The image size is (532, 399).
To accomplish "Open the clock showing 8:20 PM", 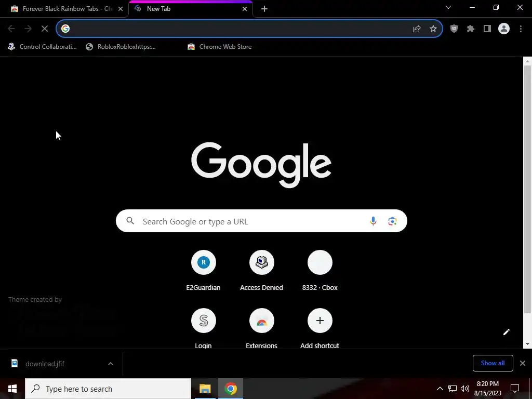I will [487, 389].
